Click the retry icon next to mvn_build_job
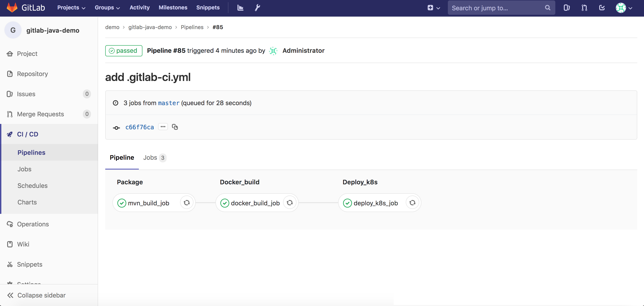Viewport: 644px width, 306px height. tap(187, 203)
